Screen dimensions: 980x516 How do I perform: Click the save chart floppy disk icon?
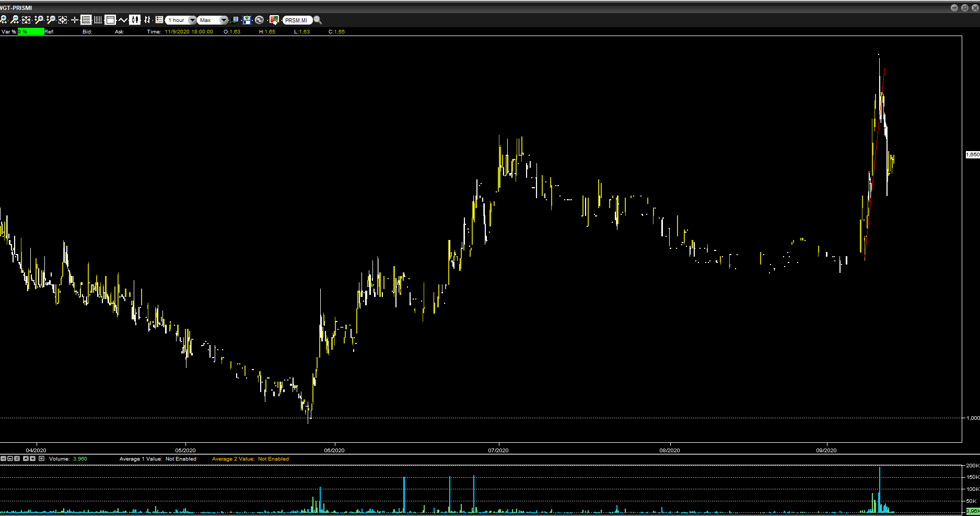point(247,20)
